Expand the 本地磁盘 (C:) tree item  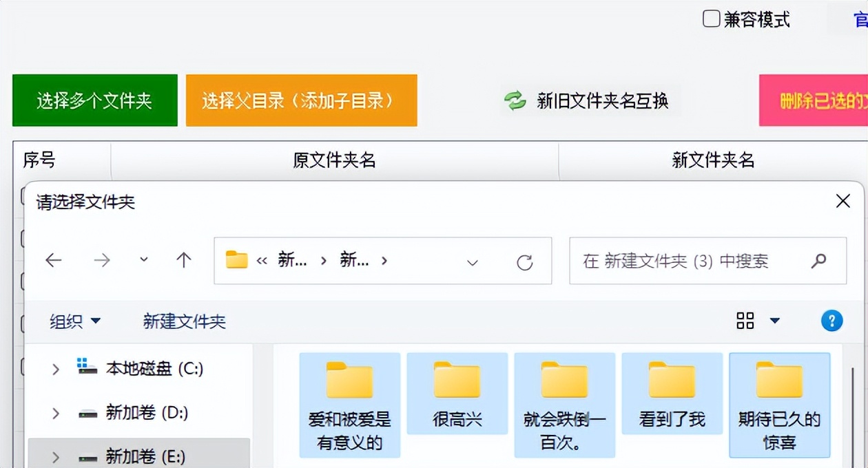[56, 369]
